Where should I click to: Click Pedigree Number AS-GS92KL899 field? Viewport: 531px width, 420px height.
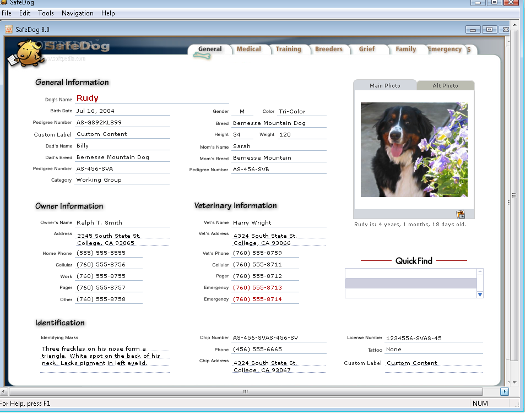click(x=122, y=123)
